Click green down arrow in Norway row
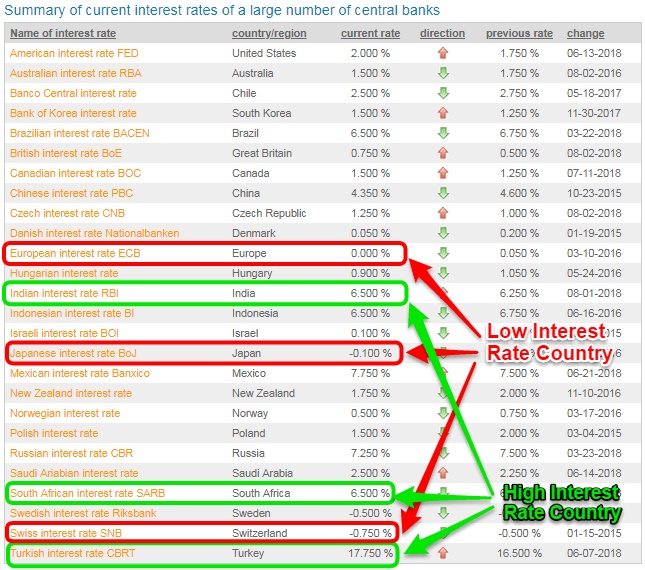This screenshot has height=570, width=645. click(x=443, y=413)
